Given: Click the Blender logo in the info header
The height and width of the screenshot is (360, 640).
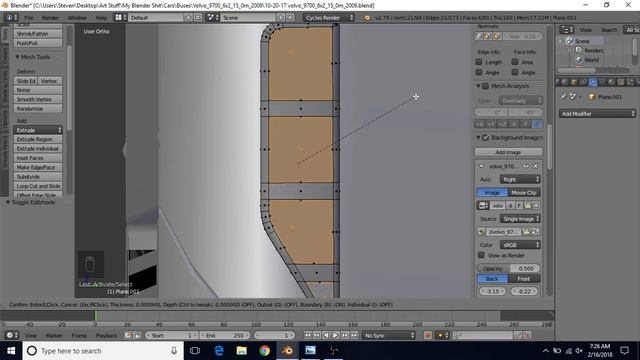Looking at the screenshot, I should 367,18.
